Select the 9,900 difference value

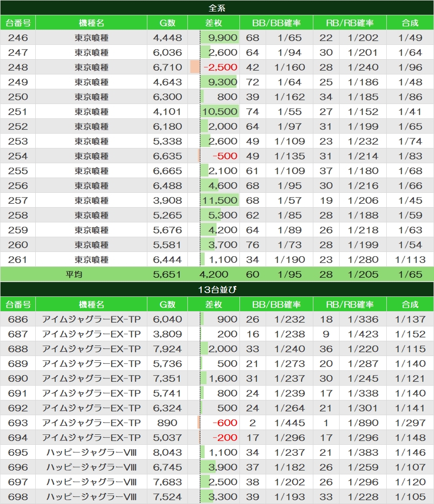point(223,38)
